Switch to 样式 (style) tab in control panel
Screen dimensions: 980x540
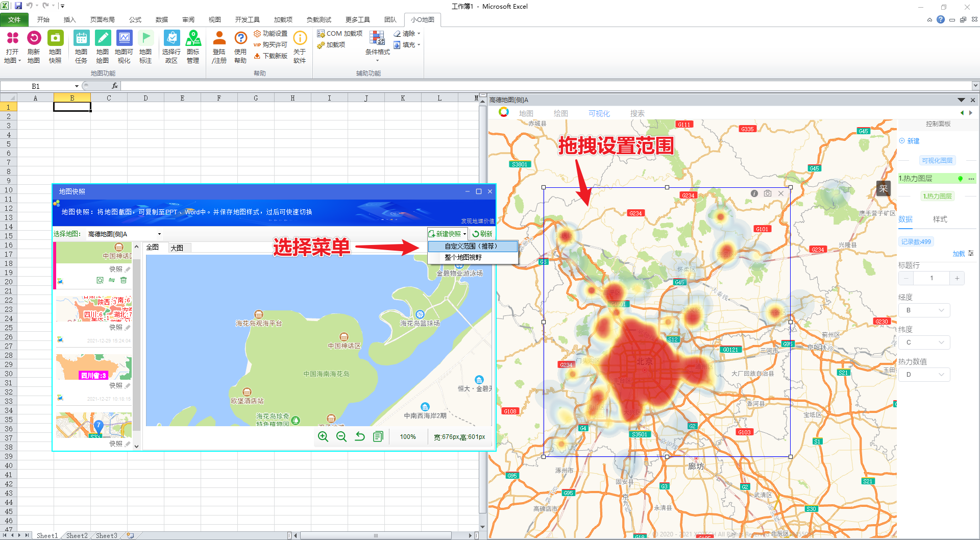(x=940, y=219)
